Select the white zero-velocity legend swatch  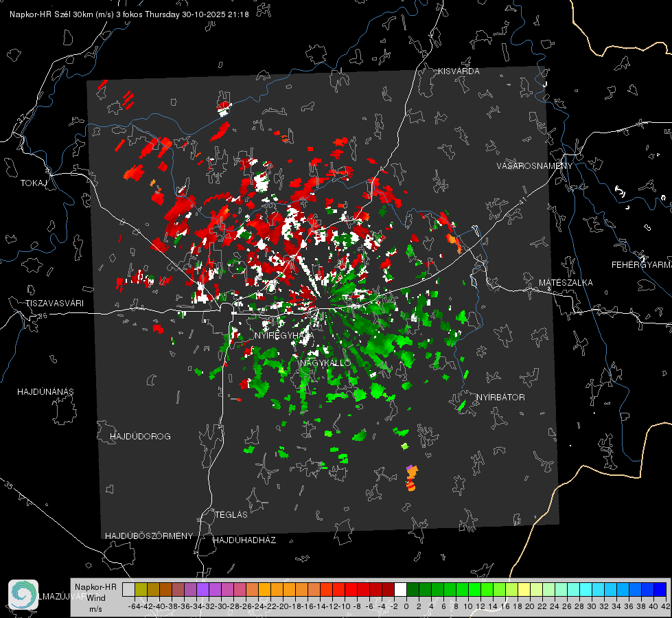pyautogui.click(x=400, y=589)
